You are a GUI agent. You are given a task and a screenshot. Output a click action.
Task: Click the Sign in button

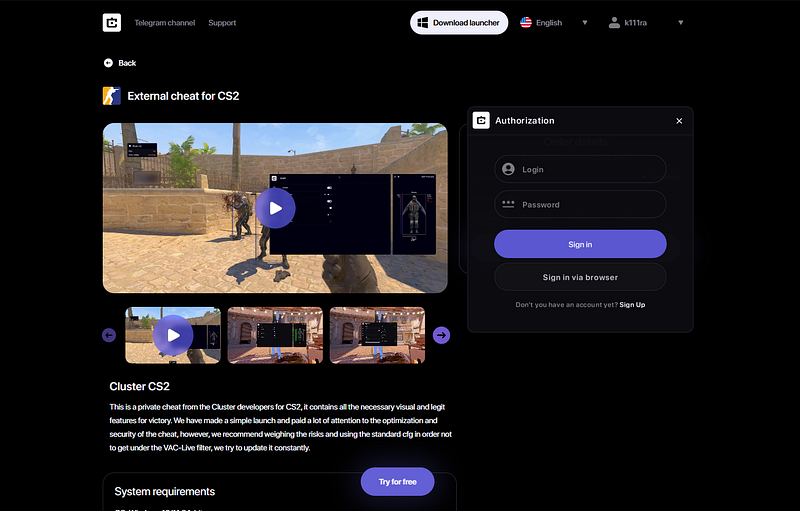pyautogui.click(x=580, y=244)
